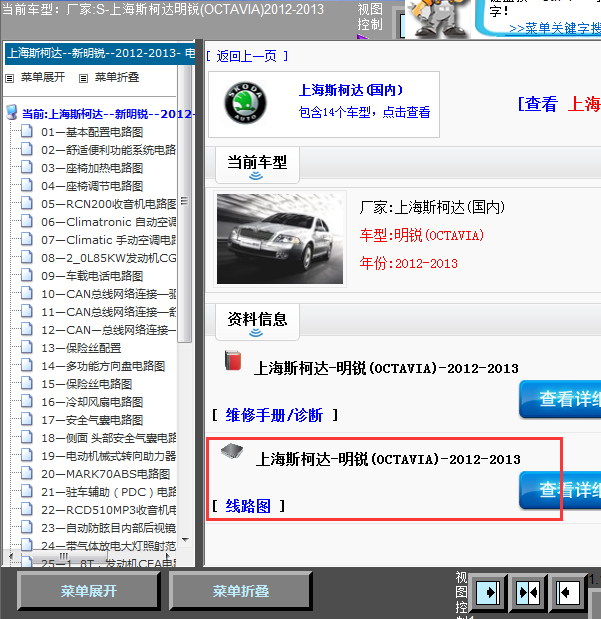The height and width of the screenshot is (619, 601).
Task: Click the document icon beside 17—安全气囊电路图
Action: point(27,418)
